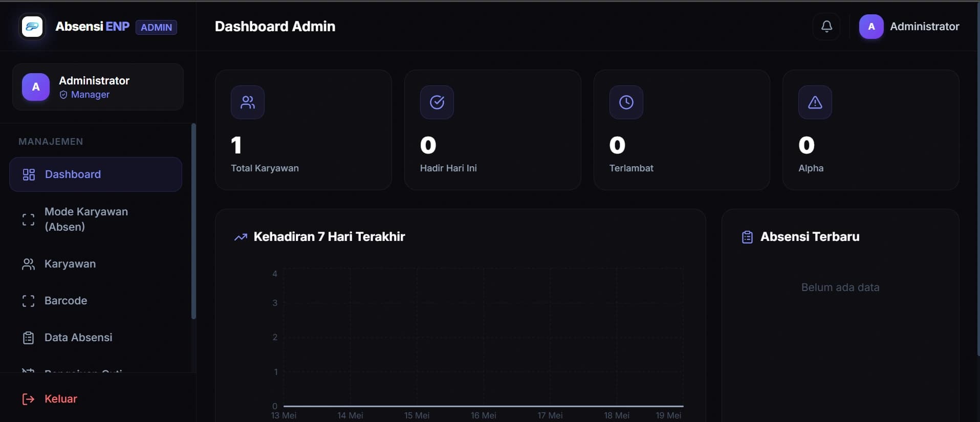This screenshot has height=422, width=980.
Task: Click the Hadir Hari Ini check icon
Action: 437,102
